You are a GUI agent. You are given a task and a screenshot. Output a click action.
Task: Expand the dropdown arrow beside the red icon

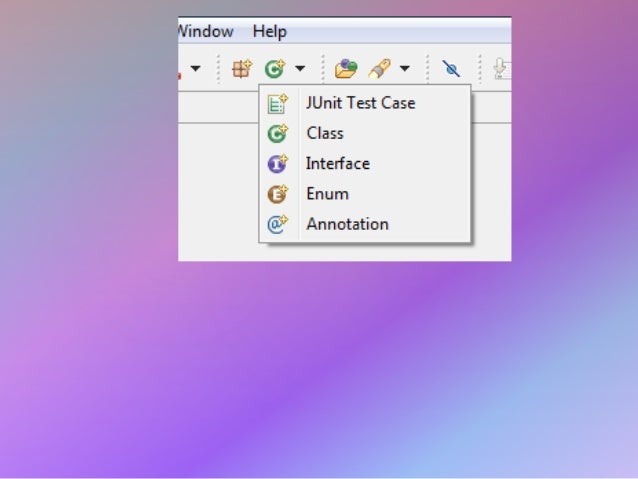[195, 68]
